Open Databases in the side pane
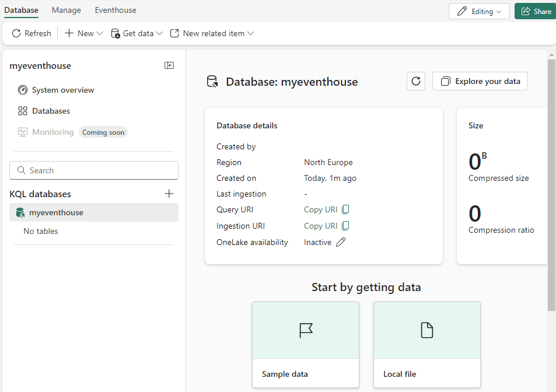The height and width of the screenshot is (392, 556). coord(44,111)
